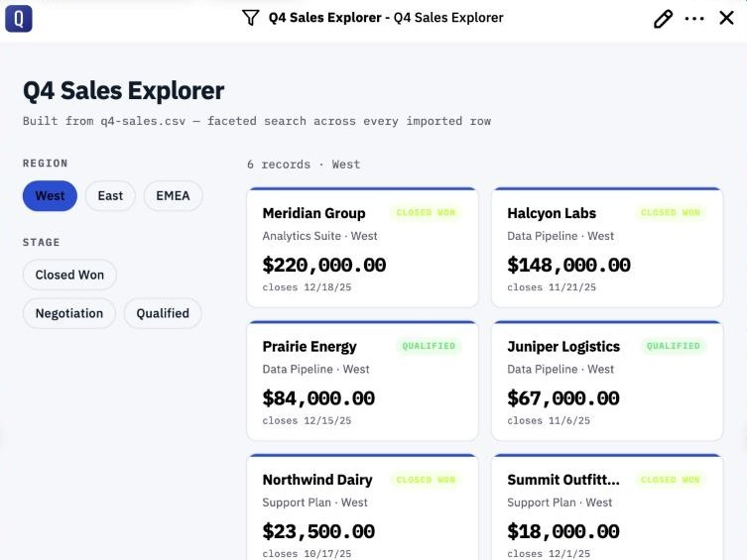747x560 pixels.
Task: Toggle the West region filter chip
Action: point(50,195)
